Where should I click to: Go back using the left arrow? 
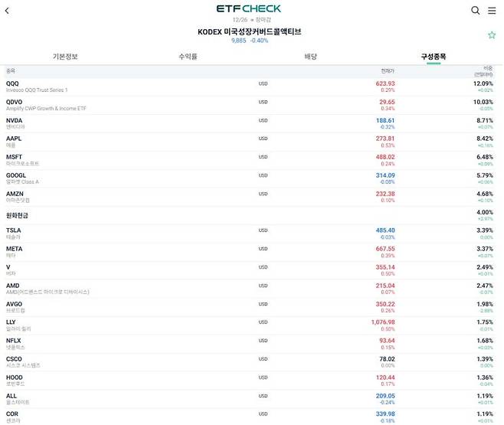pos(8,11)
